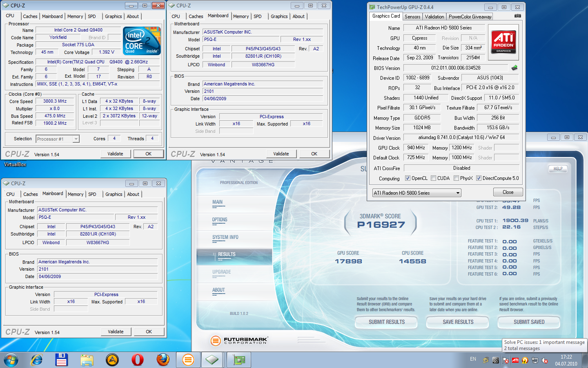This screenshot has width=588, height=368.
Task: Switch to the Sensors tab in GPU-Z
Action: click(x=412, y=17)
